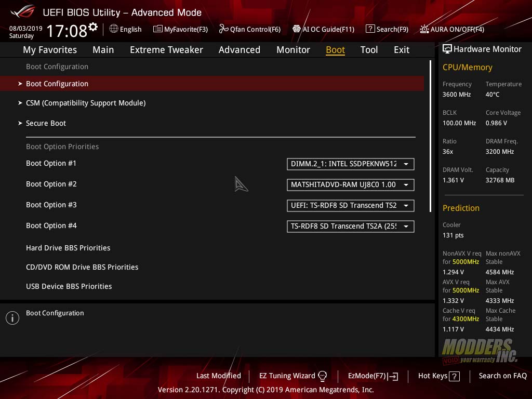Viewport: 532px width, 399px height.
Task: Open USB Device BBS Priorities
Action: [x=69, y=286]
